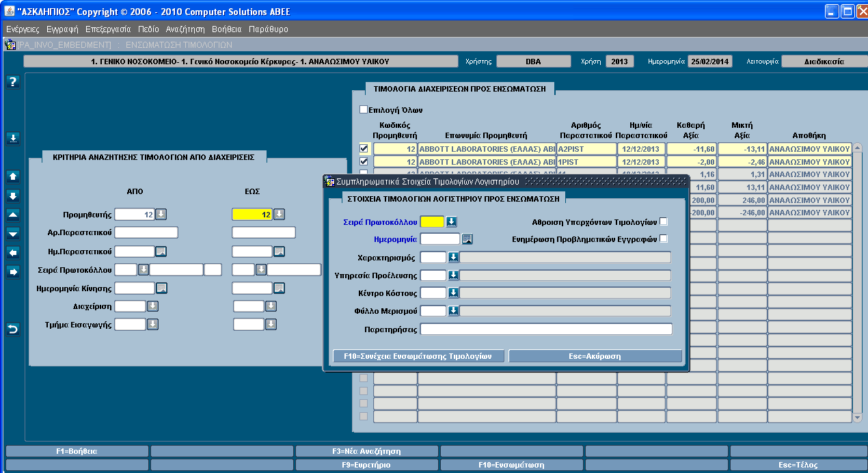Open the dialog's Ημερομηνία calendar picker

[x=467, y=239]
